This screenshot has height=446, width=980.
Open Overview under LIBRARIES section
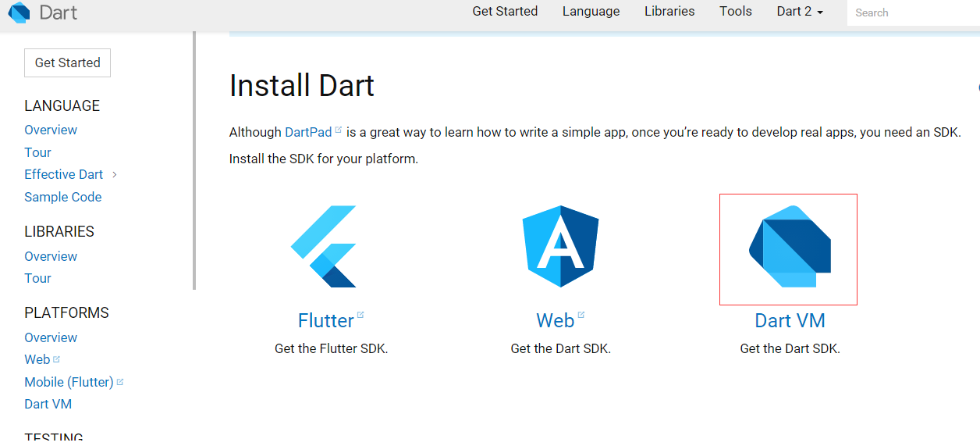(x=51, y=256)
